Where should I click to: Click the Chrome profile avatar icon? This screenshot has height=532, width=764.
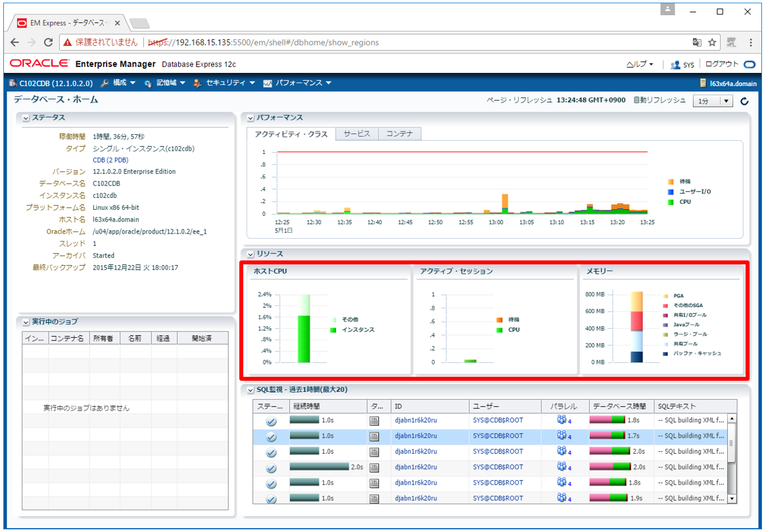coord(667,9)
